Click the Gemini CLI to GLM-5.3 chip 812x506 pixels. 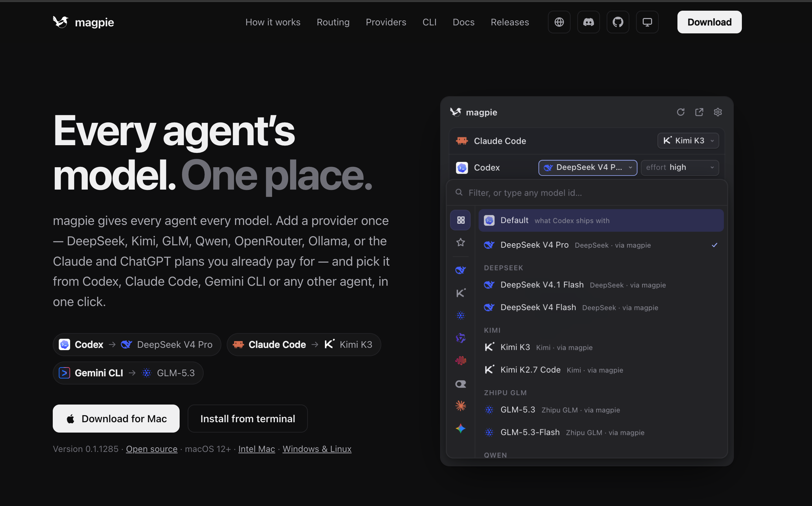click(x=128, y=373)
